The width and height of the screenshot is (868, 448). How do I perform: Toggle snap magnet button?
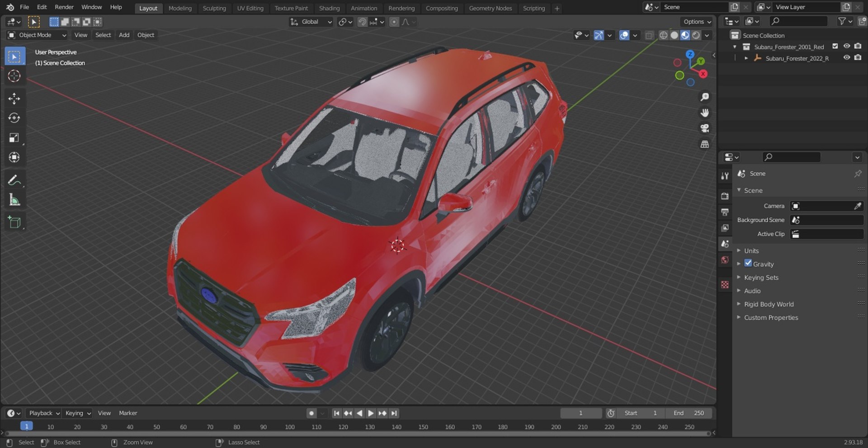(x=362, y=22)
